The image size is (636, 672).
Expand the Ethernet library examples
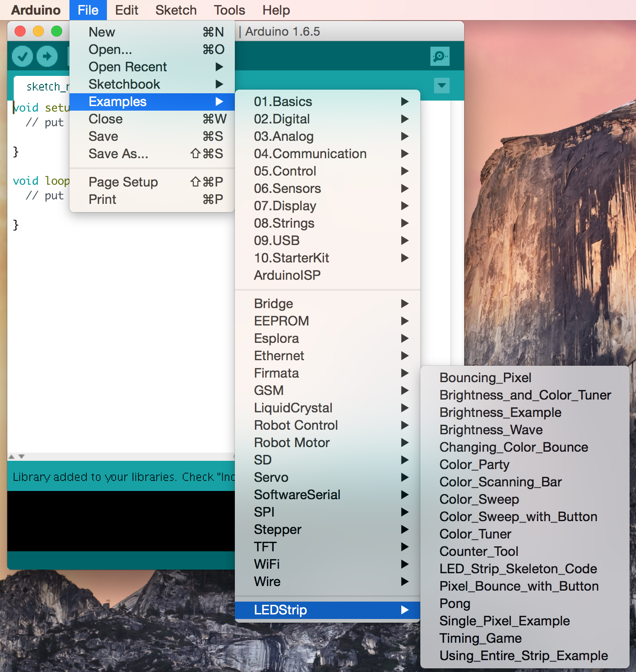(x=328, y=356)
